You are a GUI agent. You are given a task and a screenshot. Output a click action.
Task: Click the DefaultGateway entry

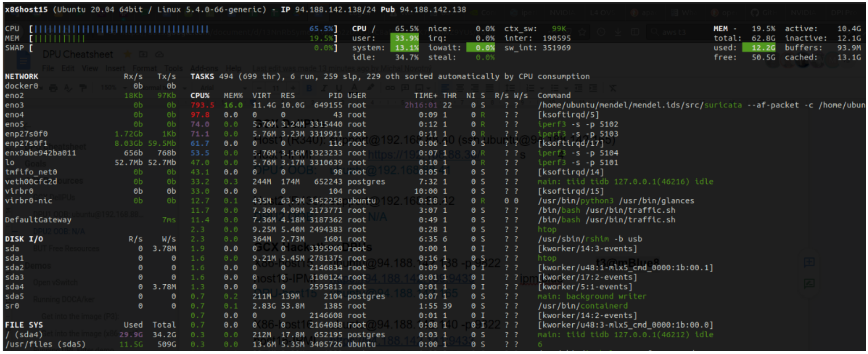38,220
